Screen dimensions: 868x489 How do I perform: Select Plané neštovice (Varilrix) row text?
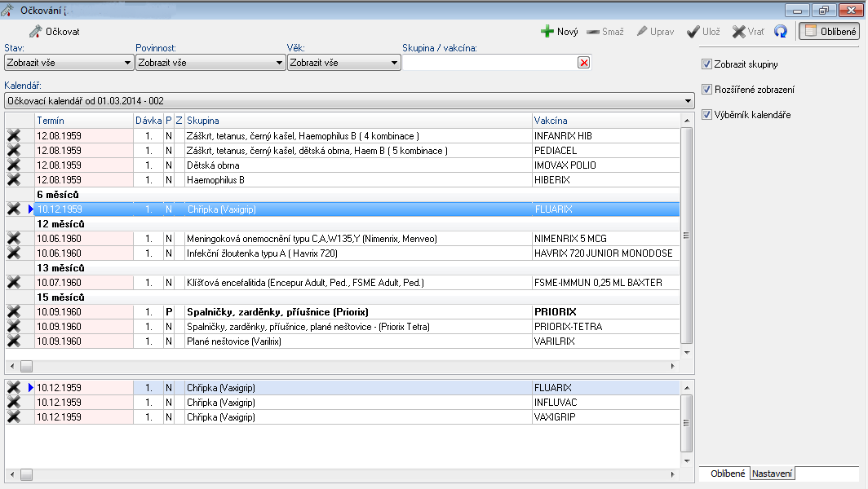point(233,341)
